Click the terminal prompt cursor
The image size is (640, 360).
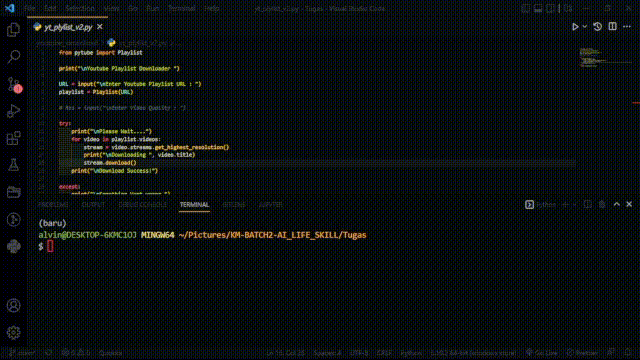click(50, 246)
